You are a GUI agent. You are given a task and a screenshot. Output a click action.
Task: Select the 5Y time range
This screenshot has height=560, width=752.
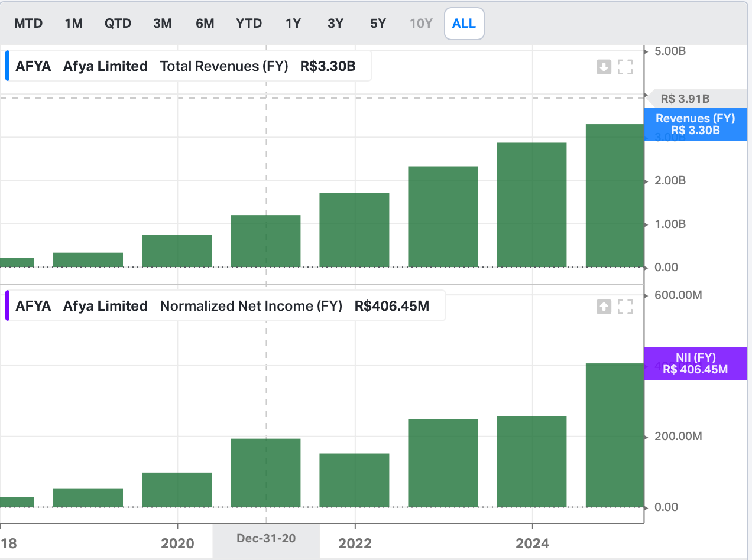click(x=378, y=24)
